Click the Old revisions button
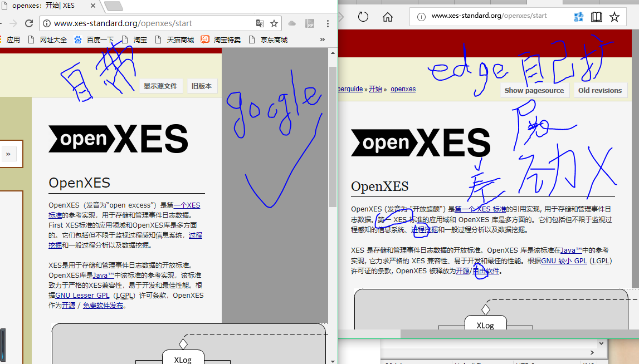This screenshot has height=364, width=639. (600, 90)
